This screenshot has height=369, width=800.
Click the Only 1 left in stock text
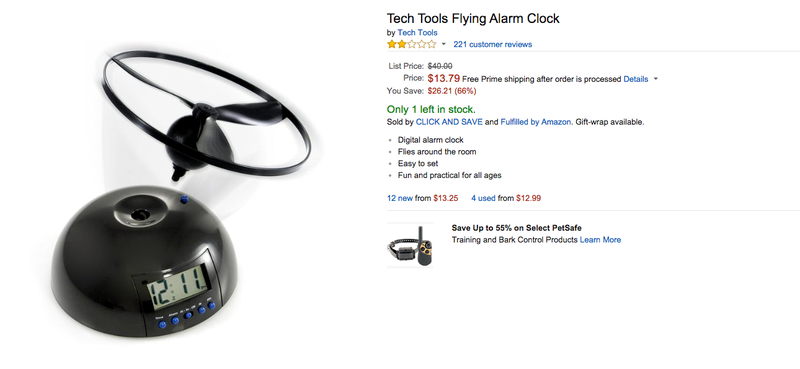click(431, 109)
